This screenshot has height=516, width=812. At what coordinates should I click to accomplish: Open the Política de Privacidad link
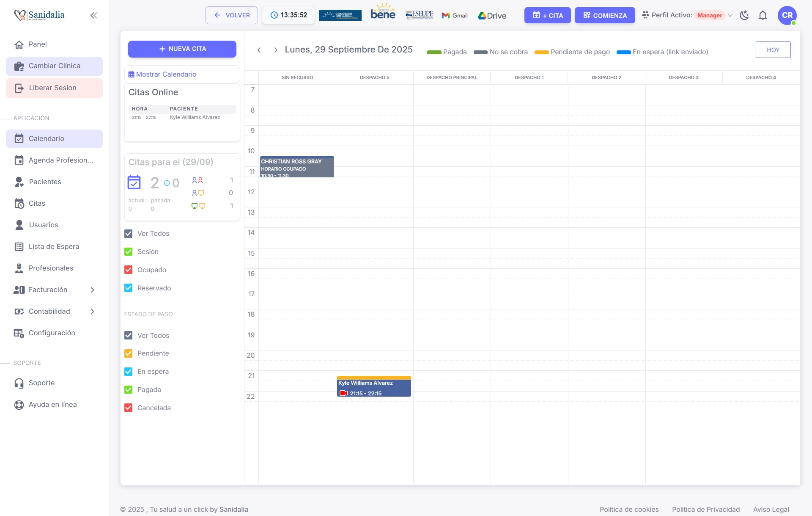[x=705, y=509]
